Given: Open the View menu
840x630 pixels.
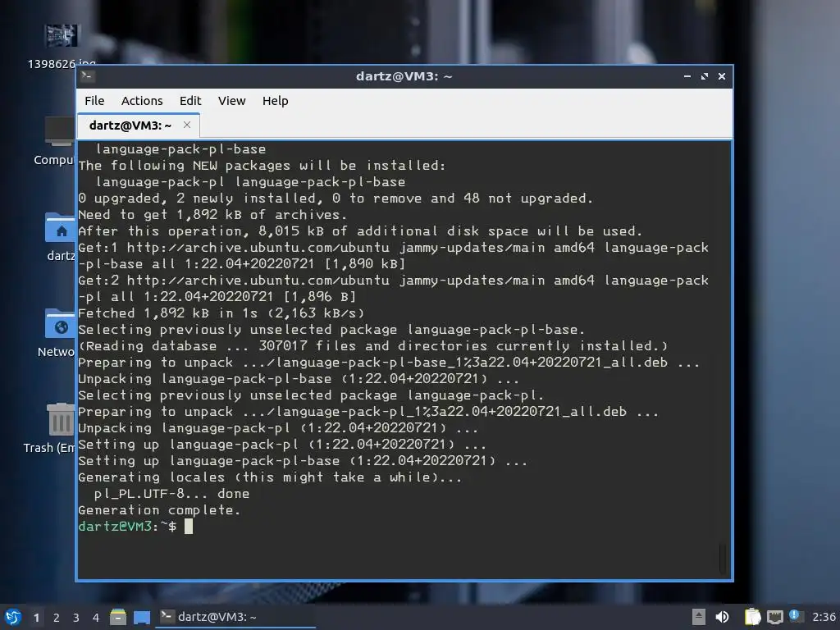Looking at the screenshot, I should pos(231,101).
